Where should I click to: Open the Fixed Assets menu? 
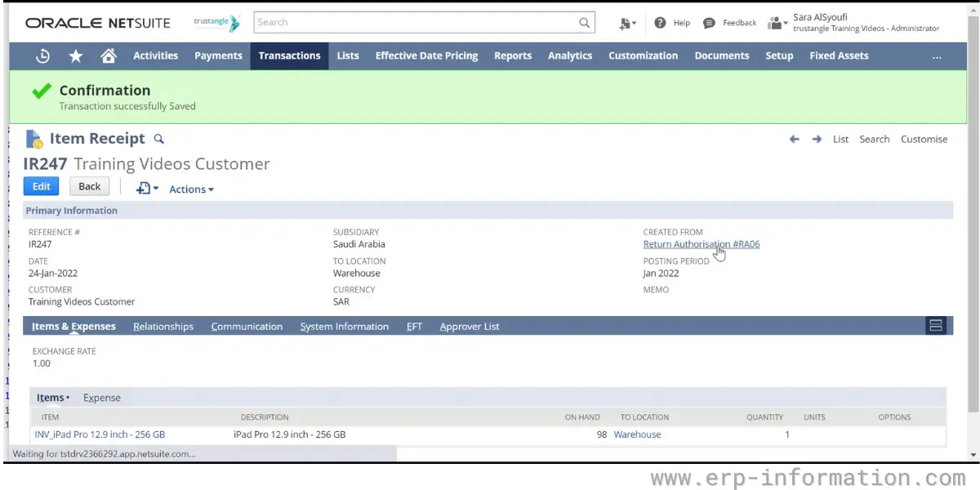click(839, 56)
